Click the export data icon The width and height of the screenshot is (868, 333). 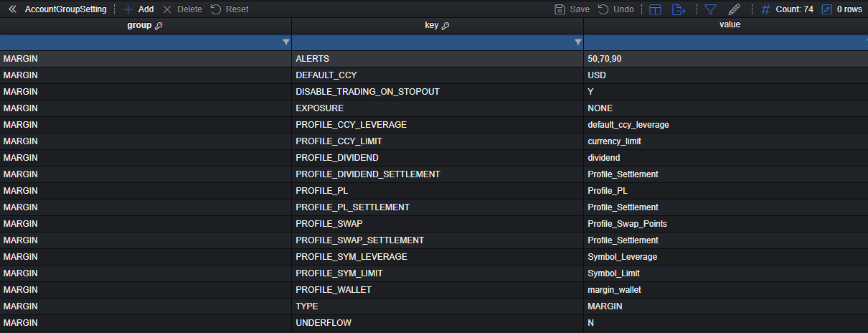(x=678, y=9)
